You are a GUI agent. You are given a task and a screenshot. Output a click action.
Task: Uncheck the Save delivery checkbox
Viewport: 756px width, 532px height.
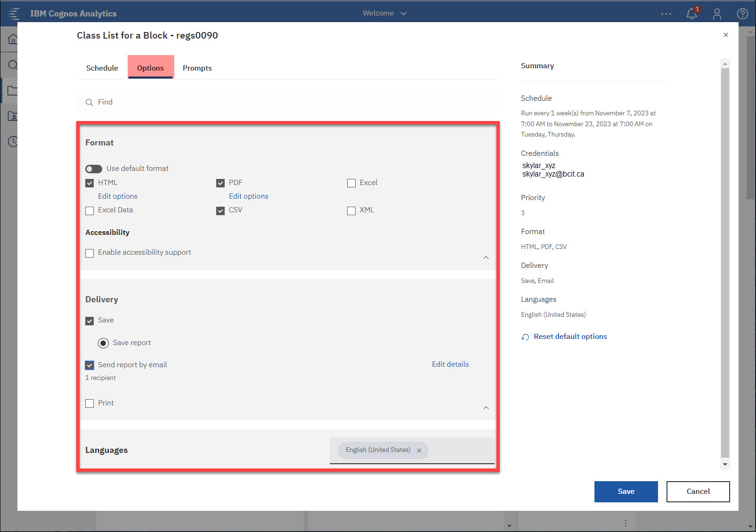(89, 321)
